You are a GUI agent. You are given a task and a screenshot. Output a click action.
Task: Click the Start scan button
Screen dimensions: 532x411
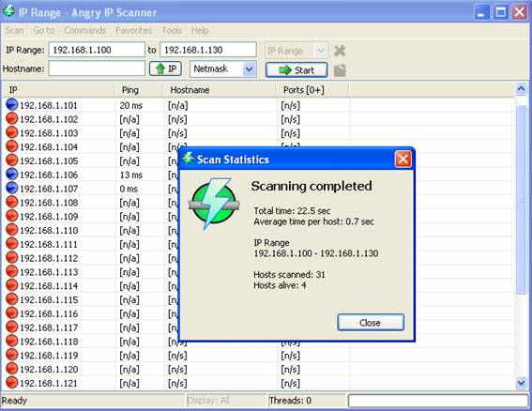(296, 70)
